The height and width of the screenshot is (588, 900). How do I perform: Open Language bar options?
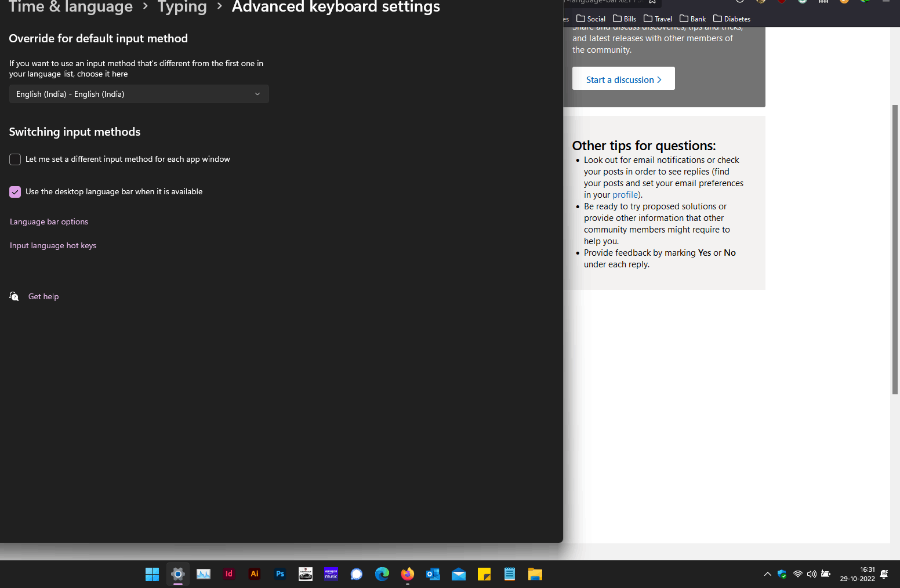49,222
